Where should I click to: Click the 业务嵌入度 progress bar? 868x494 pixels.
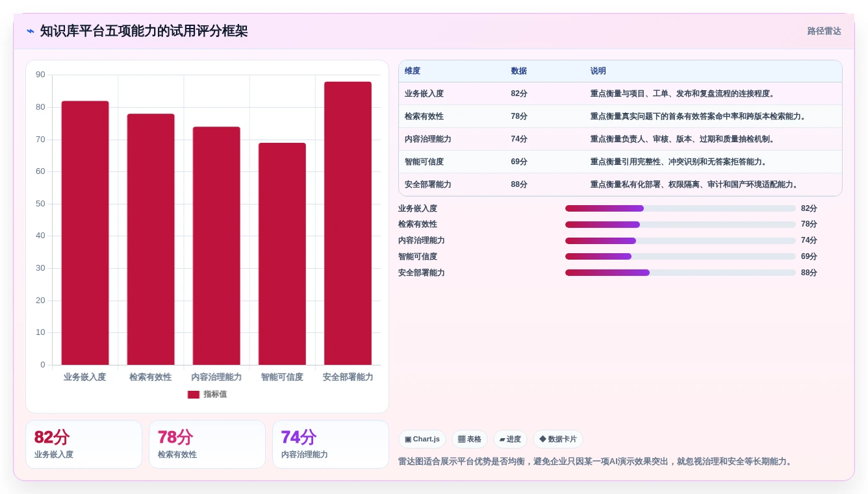pyautogui.click(x=680, y=208)
